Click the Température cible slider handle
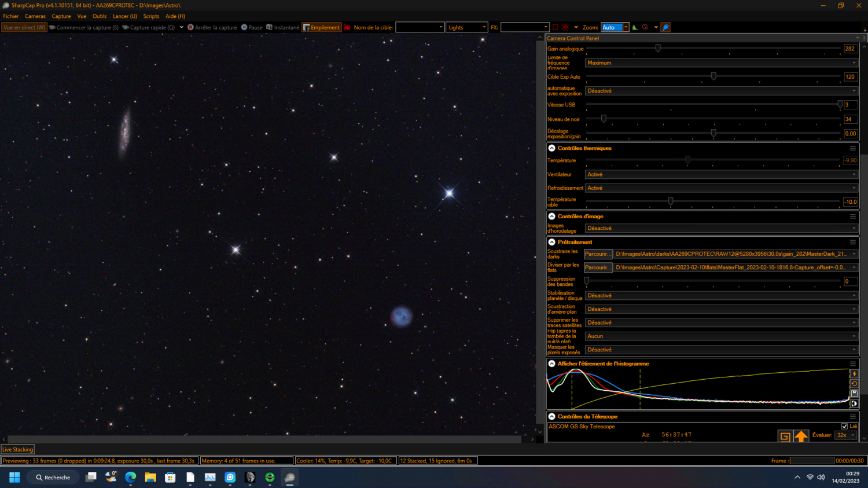The height and width of the screenshot is (488, 868). coord(671,201)
